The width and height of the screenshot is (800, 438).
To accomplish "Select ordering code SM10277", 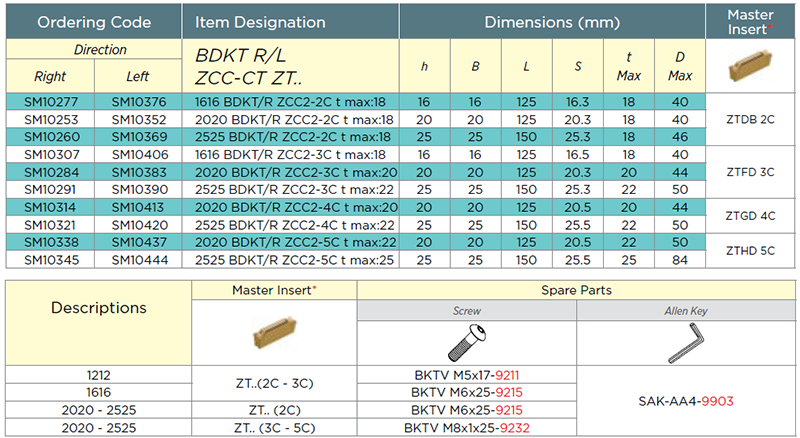I will [51, 102].
